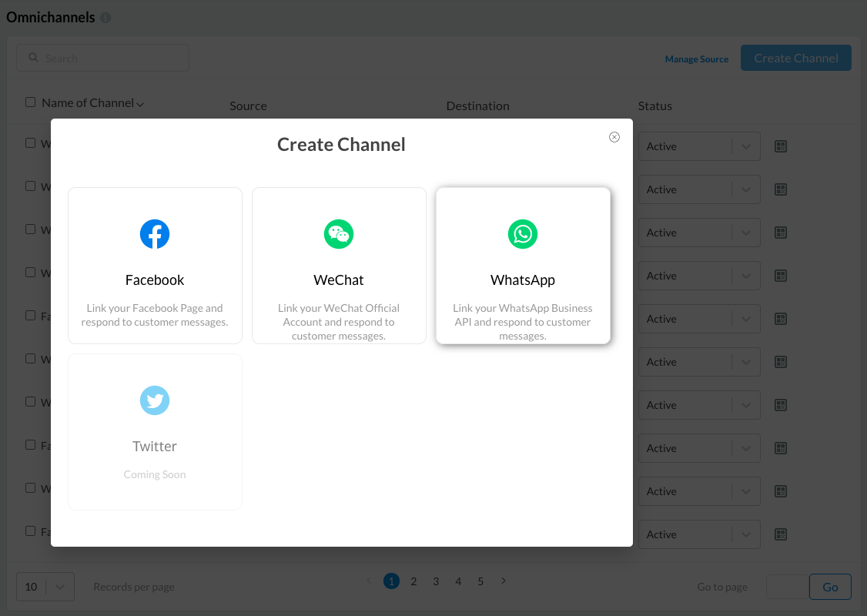This screenshot has width=867, height=616.
Task: Check the fourth channel row checkbox
Action: 30,273
